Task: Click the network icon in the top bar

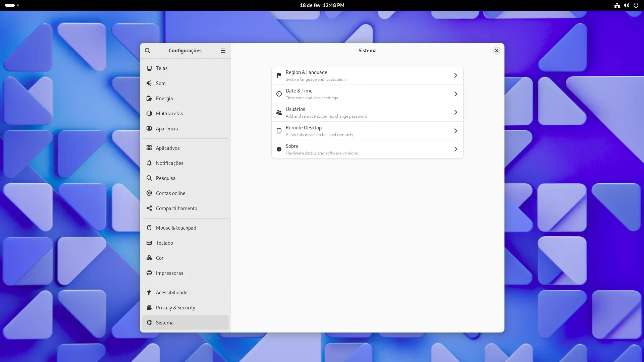Action: 617,5
